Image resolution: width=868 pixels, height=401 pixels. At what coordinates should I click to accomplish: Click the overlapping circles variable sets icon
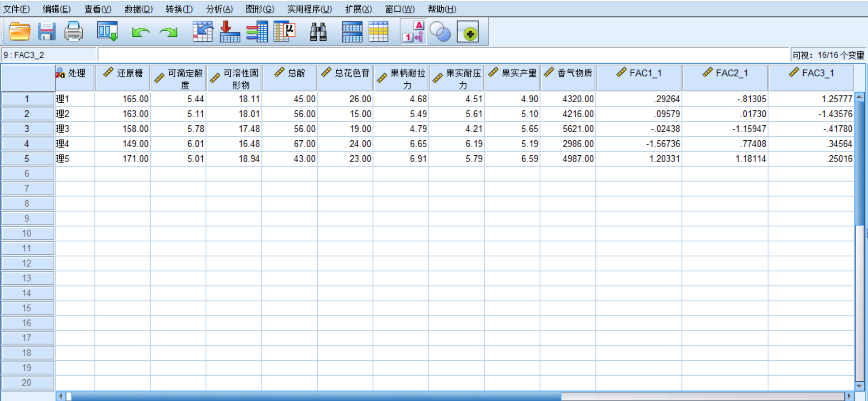(x=440, y=32)
